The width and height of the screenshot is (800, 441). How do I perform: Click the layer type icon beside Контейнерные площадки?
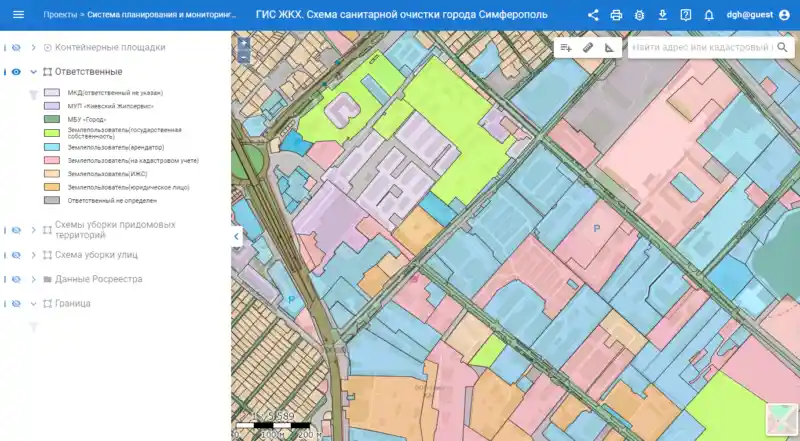pyautogui.click(x=47, y=47)
